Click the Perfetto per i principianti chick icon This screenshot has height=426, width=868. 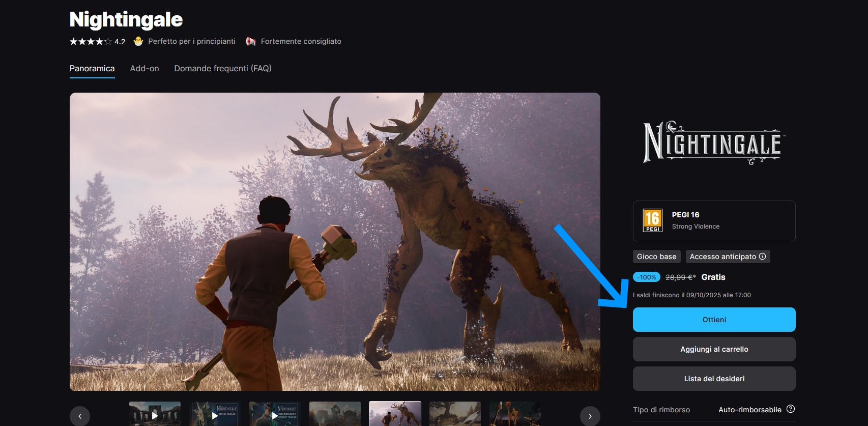point(138,41)
